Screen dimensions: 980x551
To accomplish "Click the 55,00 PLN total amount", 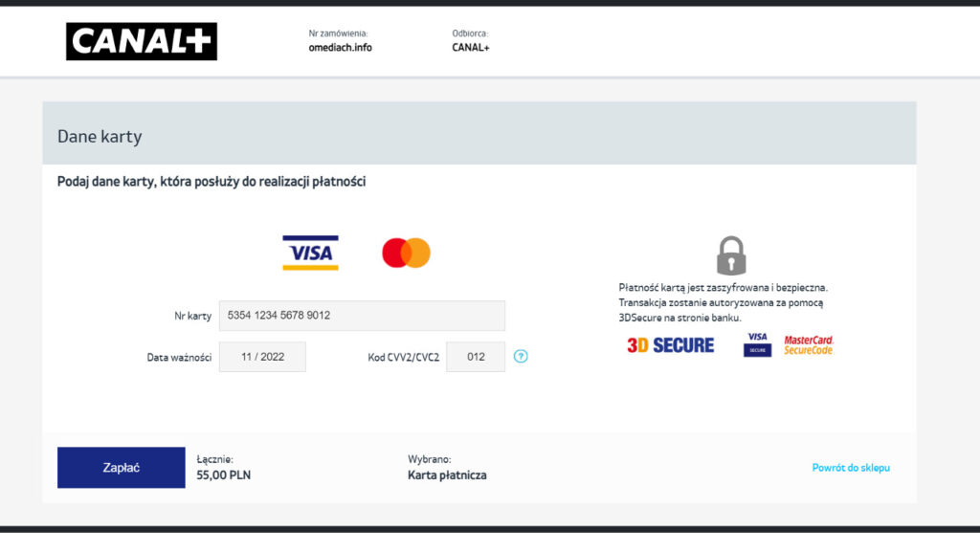I will [223, 474].
